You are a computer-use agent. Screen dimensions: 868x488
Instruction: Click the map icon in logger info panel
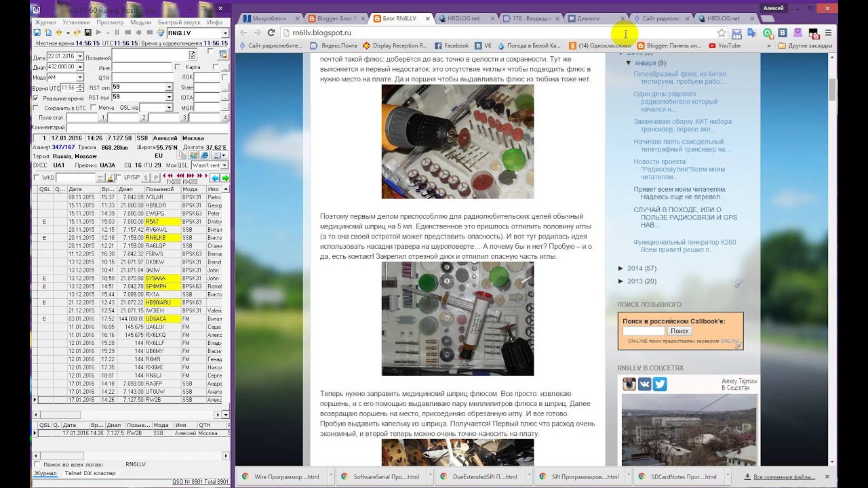(x=193, y=155)
